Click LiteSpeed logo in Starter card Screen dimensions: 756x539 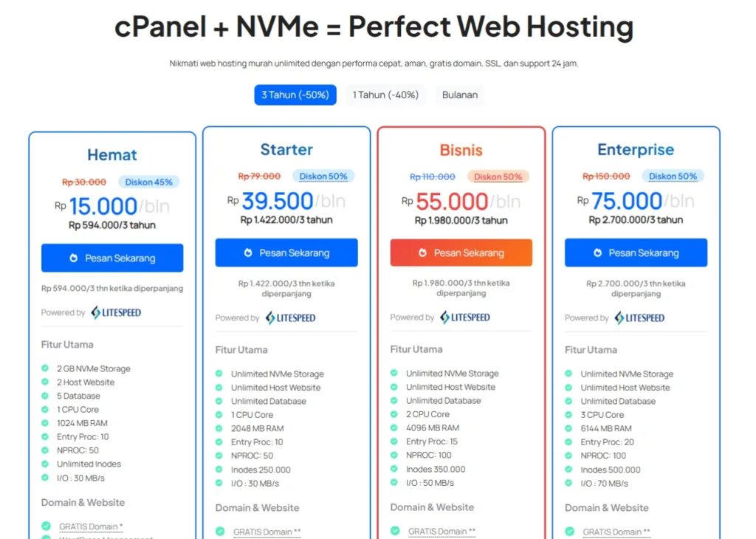tap(291, 317)
